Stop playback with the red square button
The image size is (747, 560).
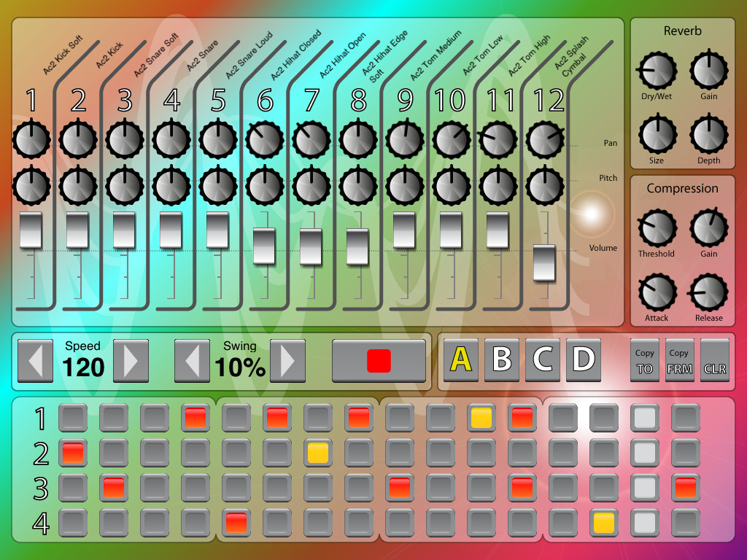tap(379, 361)
